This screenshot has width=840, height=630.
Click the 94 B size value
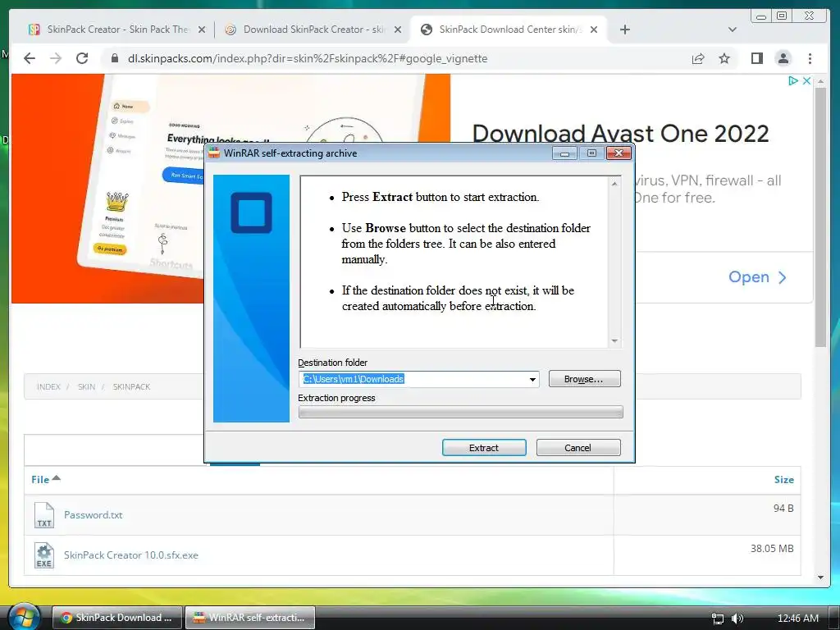coord(783,508)
